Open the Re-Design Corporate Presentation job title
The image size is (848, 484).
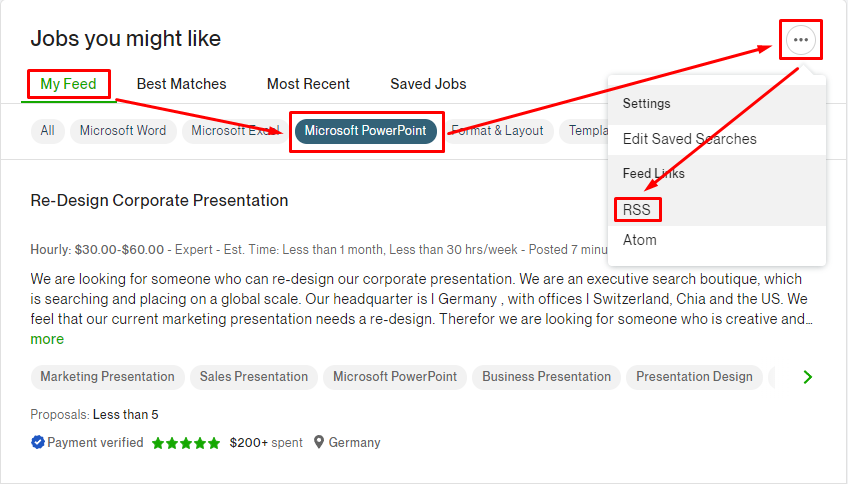tap(159, 201)
